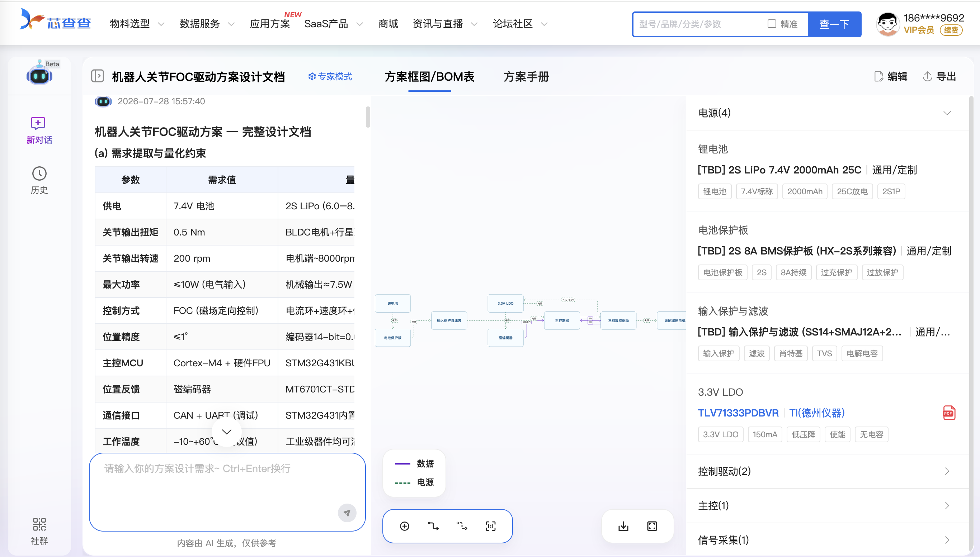Viewport: 980px width, 557px height.
Task: Click the 查一下 search button
Action: 834,24
